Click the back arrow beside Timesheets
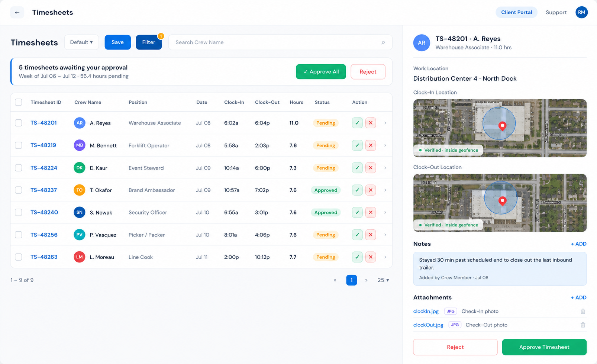The image size is (597, 364). (17, 12)
